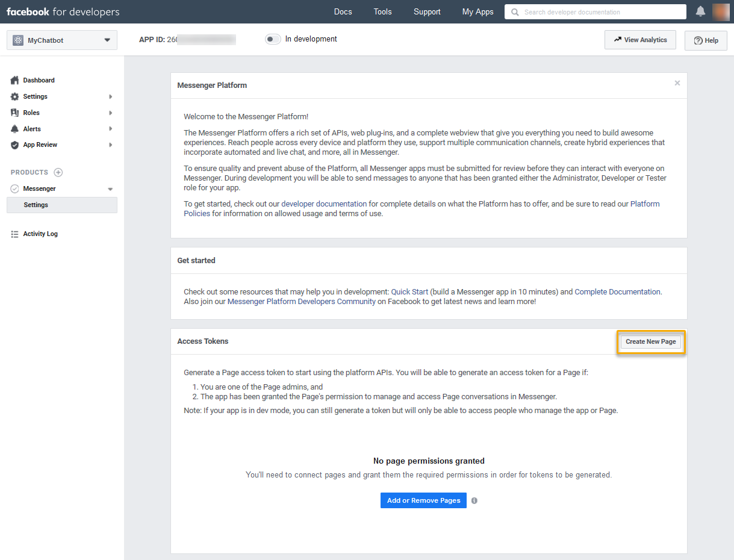
Task: Click the Settings gear icon in sidebar
Action: click(x=15, y=96)
